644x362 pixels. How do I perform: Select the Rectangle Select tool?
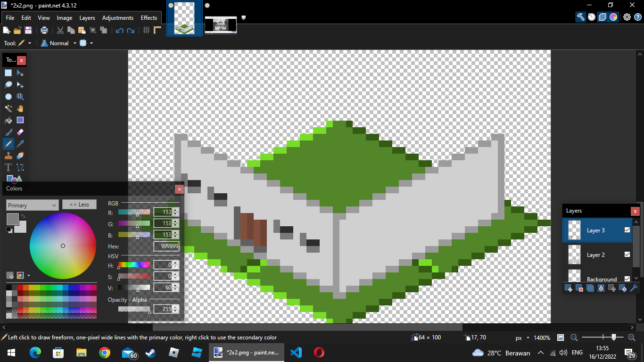(x=8, y=73)
